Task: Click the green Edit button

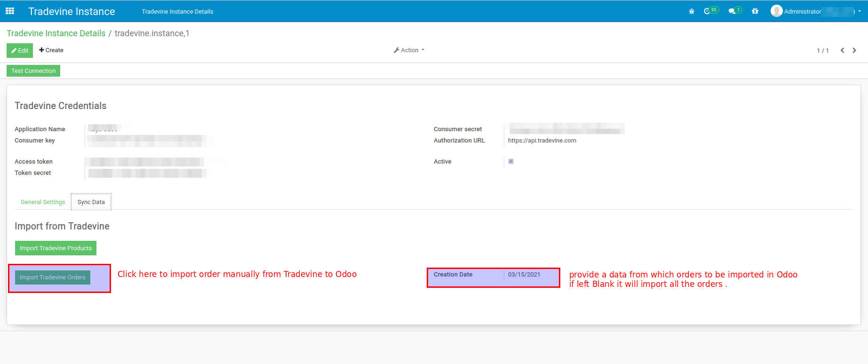Action: (20, 50)
